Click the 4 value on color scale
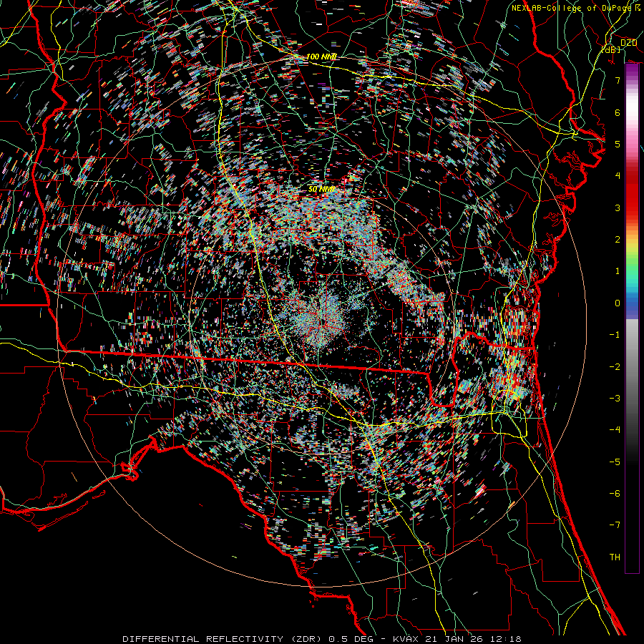This screenshot has height=644, width=644. pyautogui.click(x=618, y=176)
